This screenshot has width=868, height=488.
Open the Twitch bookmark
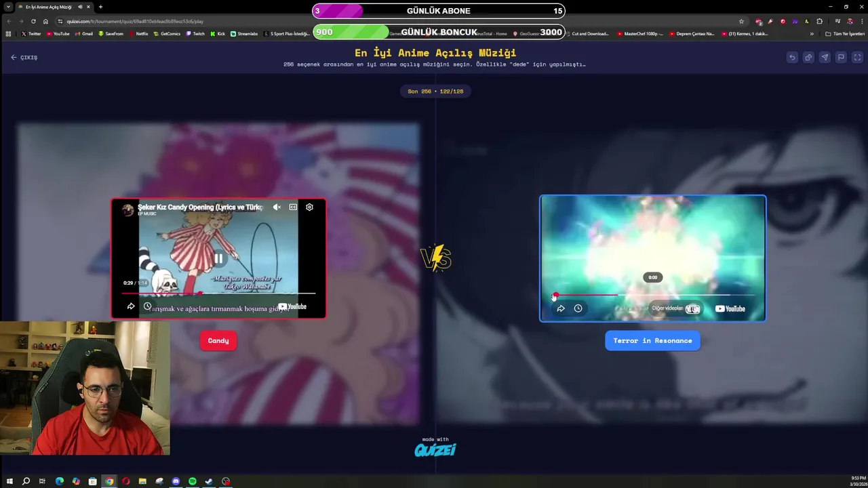coord(195,33)
